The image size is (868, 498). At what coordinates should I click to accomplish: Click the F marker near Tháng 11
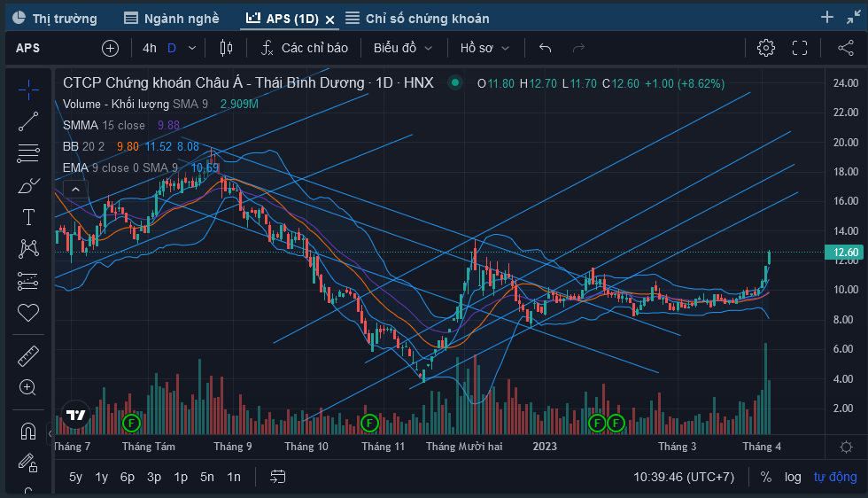[369, 424]
